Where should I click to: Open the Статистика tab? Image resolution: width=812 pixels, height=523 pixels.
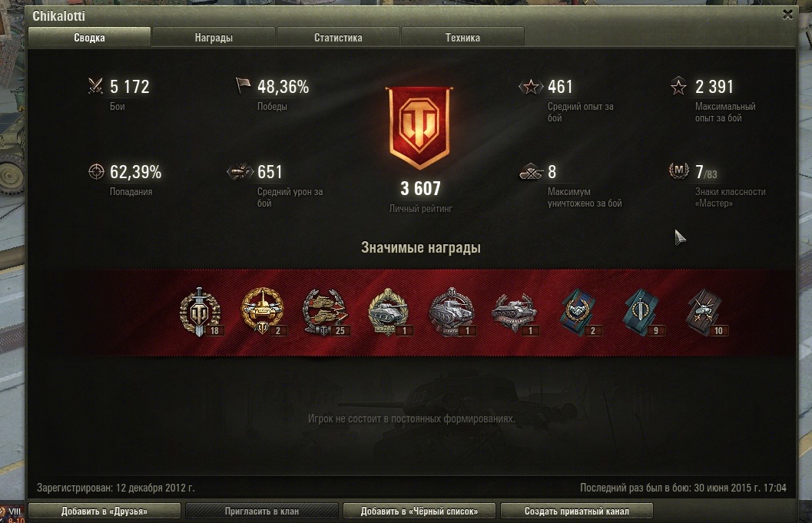pyautogui.click(x=338, y=38)
